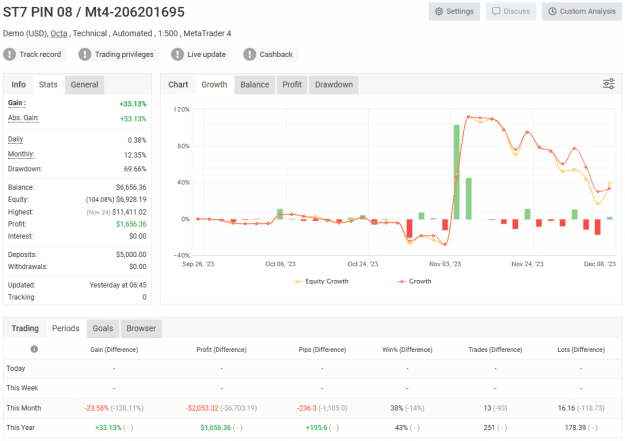Click This Year trades value 251
The image size is (625, 441).
489,427
